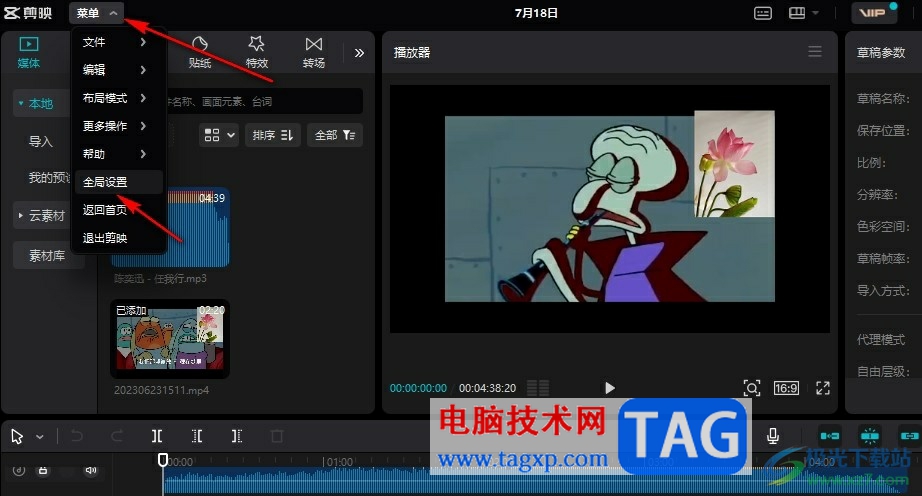Open the 文件 submenu
This screenshot has height=496, width=922.
point(118,42)
